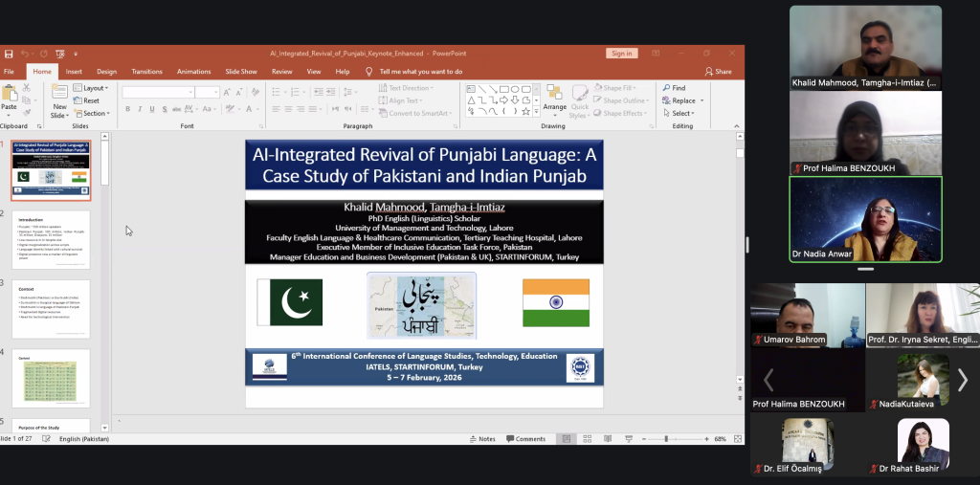The image size is (980, 485).
Task: Zoom in with the plus button
Action: click(707, 439)
